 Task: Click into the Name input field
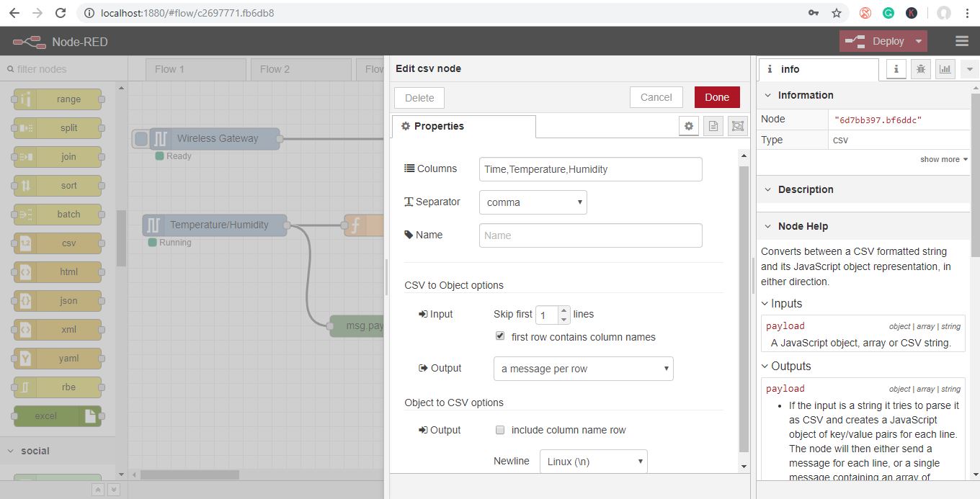click(590, 235)
